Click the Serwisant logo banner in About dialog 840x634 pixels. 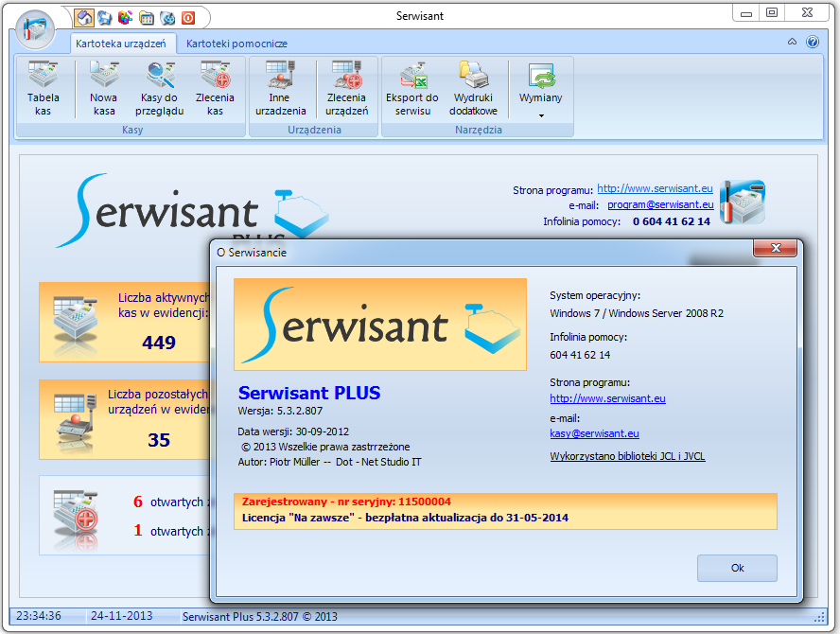[x=380, y=325]
